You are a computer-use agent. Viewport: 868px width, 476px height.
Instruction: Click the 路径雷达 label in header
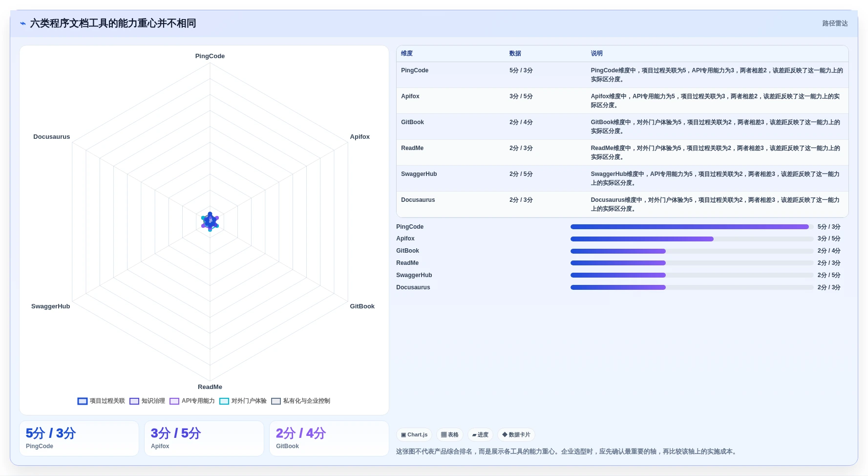(x=835, y=23)
